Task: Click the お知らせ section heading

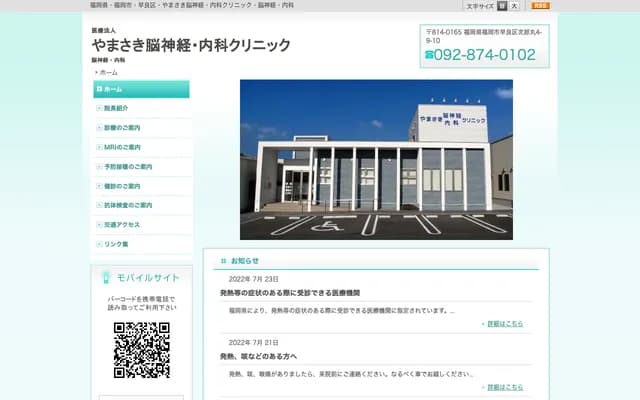Action: [245, 261]
